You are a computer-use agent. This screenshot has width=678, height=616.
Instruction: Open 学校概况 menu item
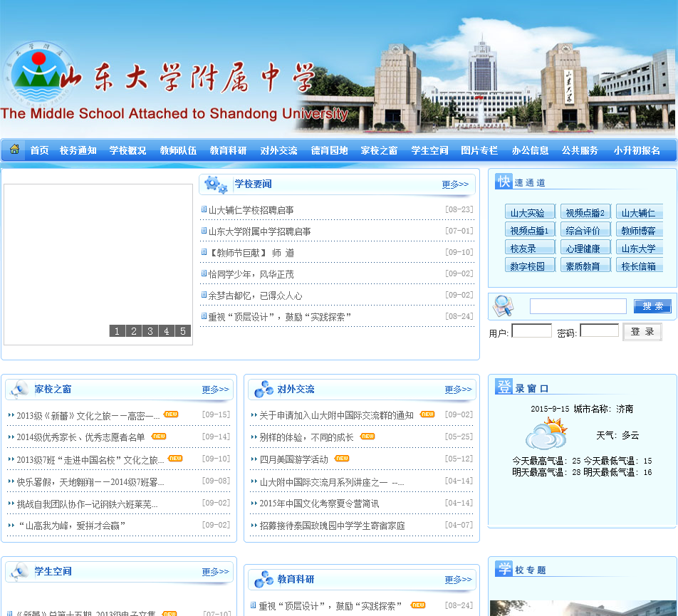tap(127, 150)
